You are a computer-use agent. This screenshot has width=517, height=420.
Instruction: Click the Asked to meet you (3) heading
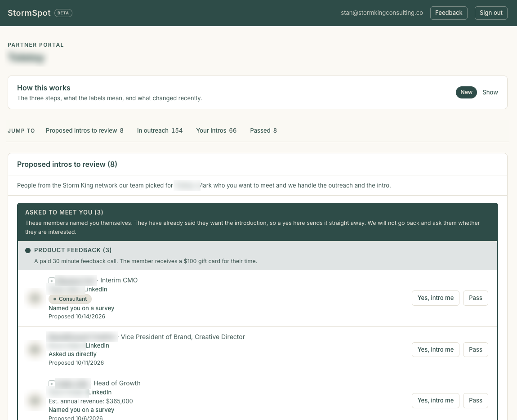pos(64,213)
